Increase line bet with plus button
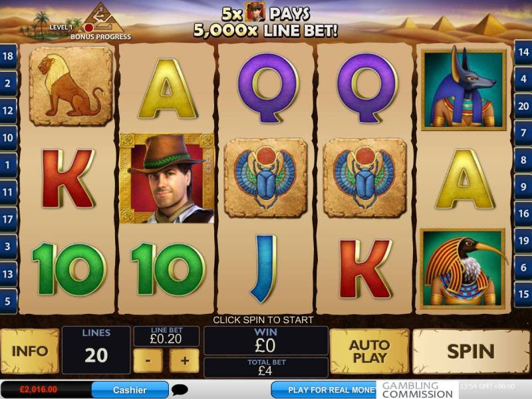Image resolution: width=532 pixels, height=399 pixels. pos(184,360)
